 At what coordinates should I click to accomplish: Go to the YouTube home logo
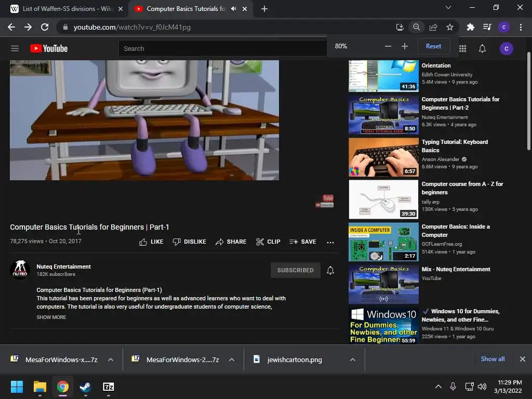coord(49,48)
